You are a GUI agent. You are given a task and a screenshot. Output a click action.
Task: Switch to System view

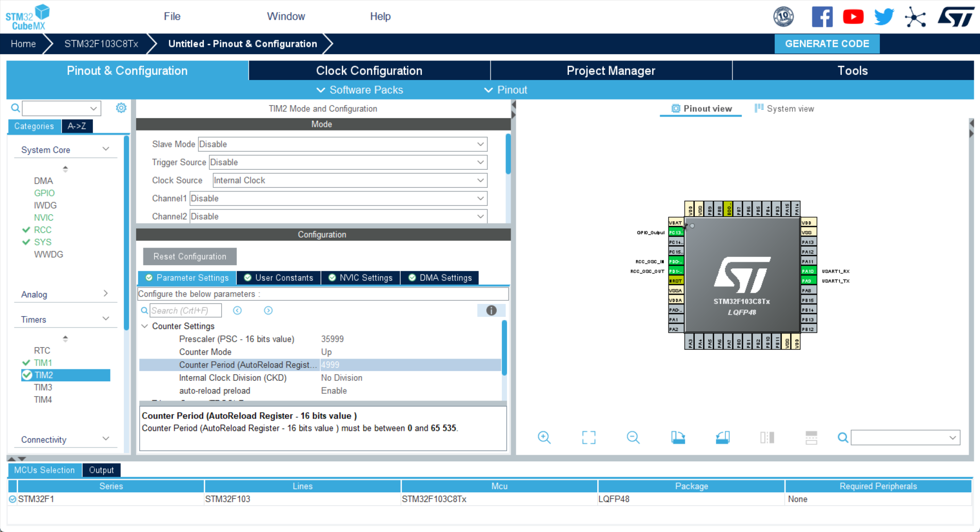tap(785, 108)
